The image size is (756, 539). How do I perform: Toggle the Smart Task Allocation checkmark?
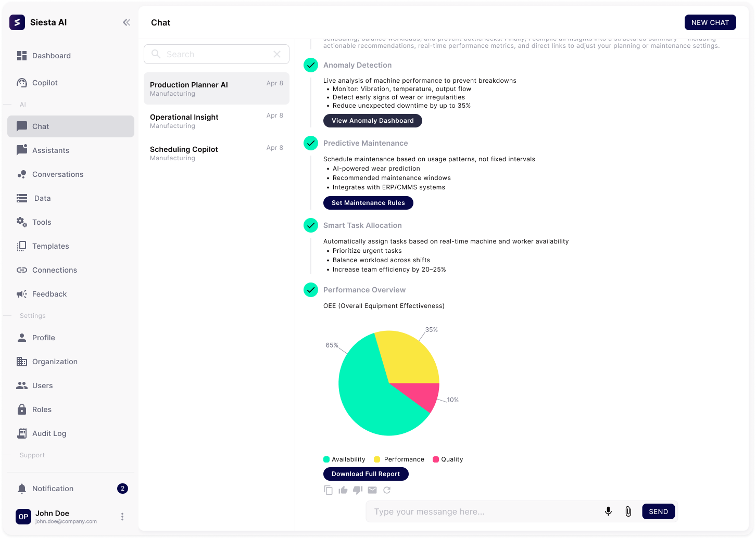311,225
